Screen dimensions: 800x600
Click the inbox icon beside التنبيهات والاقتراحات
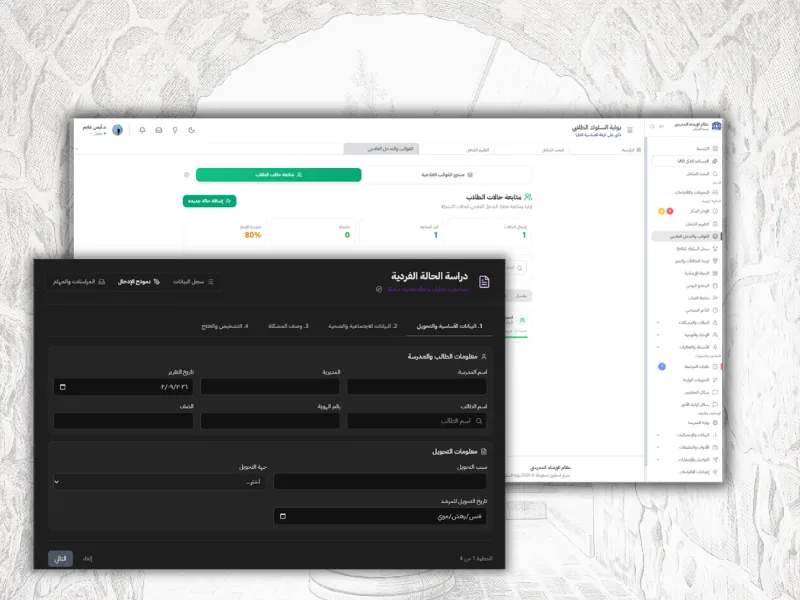715,192
